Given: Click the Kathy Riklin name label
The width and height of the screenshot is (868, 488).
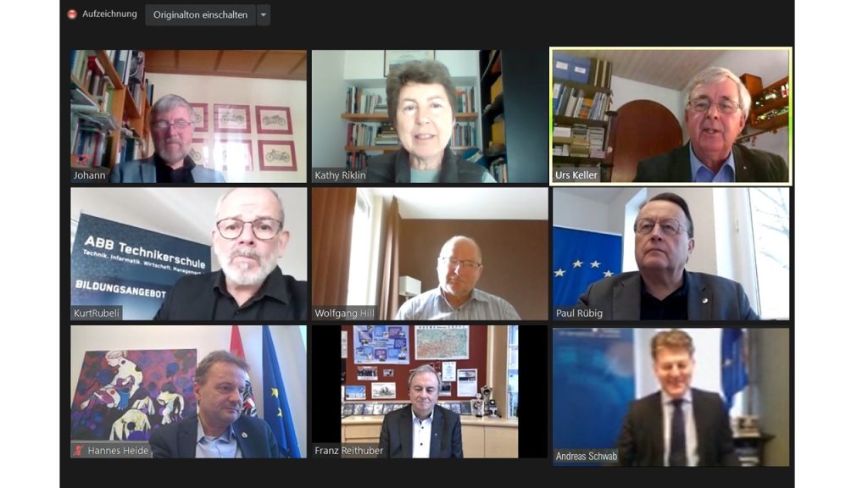Looking at the screenshot, I should click(x=340, y=175).
